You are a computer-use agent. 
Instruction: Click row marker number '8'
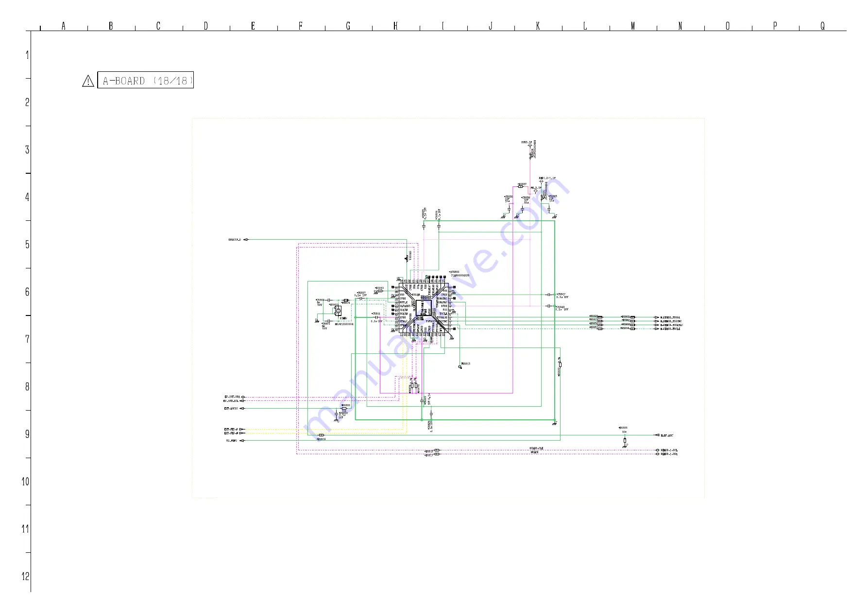(x=27, y=387)
